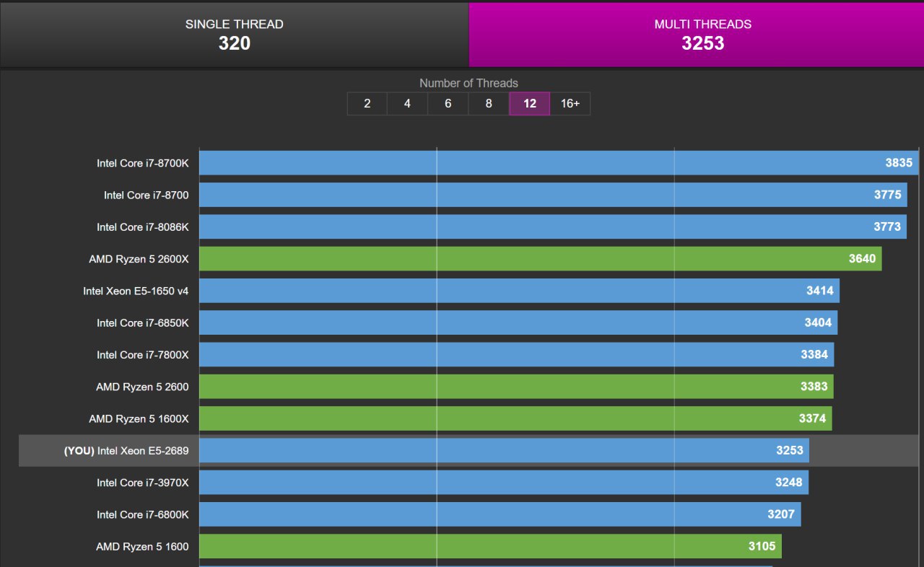This screenshot has width=924, height=567.
Task: Click the Number of Threads heading
Action: pyautogui.click(x=468, y=83)
